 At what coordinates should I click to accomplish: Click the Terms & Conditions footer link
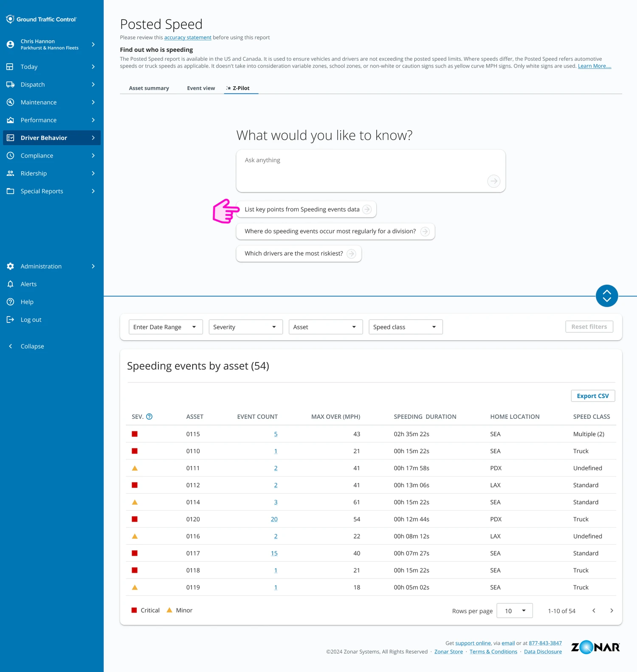click(x=493, y=652)
